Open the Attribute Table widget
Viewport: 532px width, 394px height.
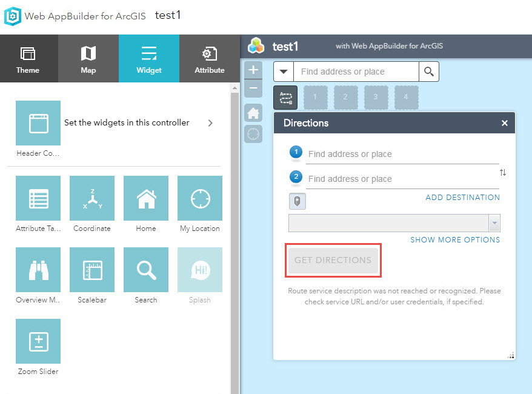point(38,198)
